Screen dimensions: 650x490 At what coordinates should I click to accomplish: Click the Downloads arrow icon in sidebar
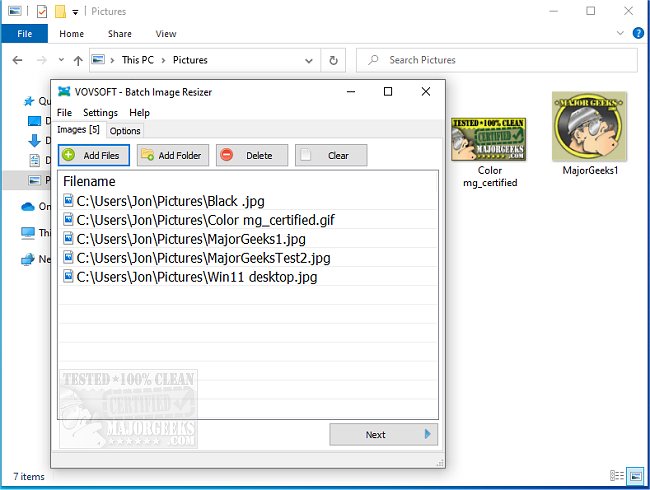click(x=34, y=141)
